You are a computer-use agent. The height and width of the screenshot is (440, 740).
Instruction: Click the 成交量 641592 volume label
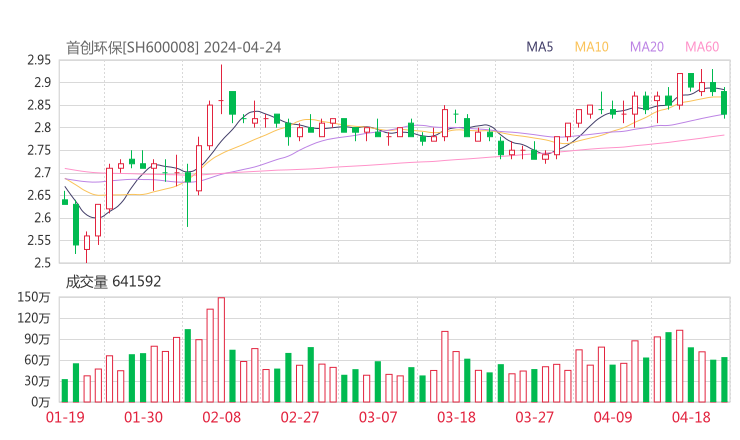pyautogui.click(x=113, y=282)
